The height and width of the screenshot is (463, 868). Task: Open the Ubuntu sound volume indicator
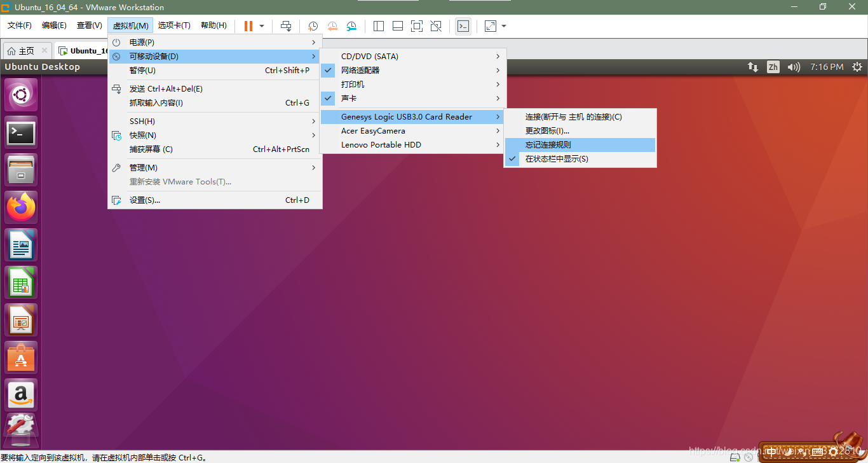click(794, 67)
